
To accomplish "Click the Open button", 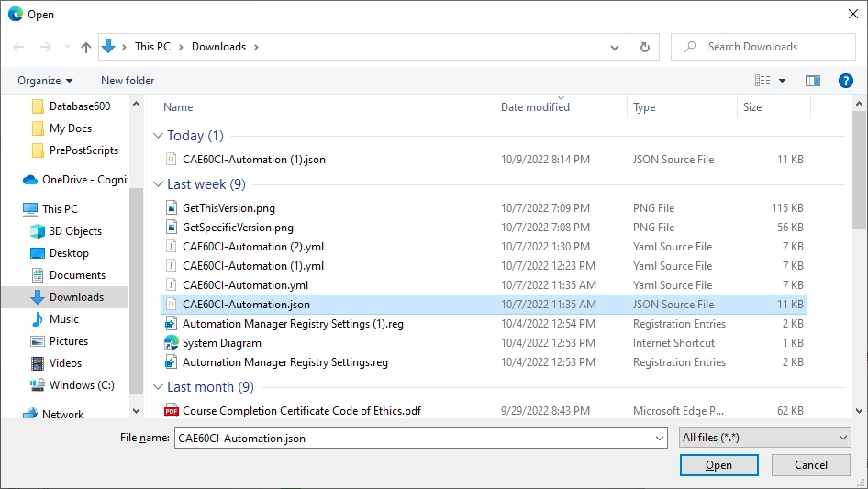I will click(x=718, y=465).
